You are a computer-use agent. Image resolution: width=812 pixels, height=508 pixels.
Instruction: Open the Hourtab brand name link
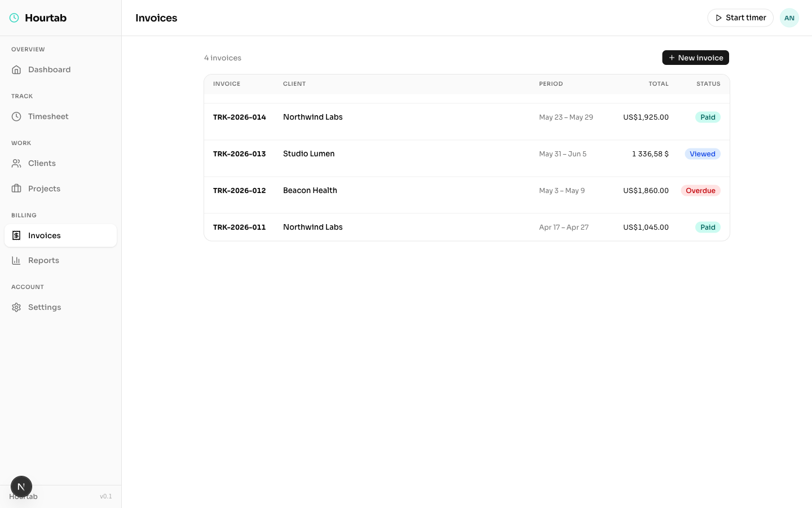46,18
